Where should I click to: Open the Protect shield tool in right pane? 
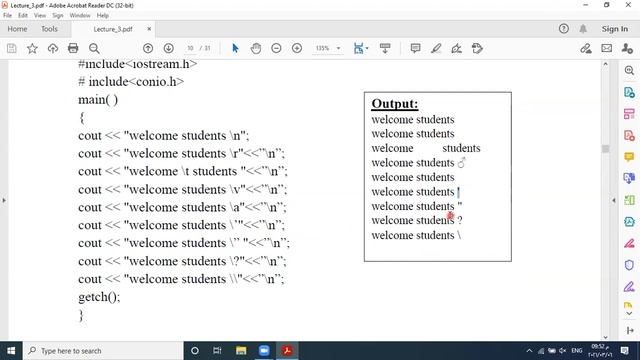tap(629, 265)
